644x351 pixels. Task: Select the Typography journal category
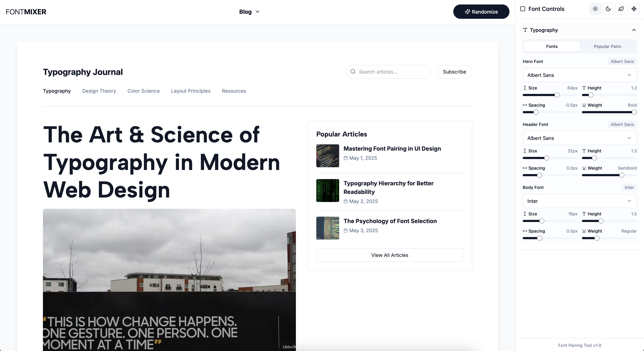point(57,91)
